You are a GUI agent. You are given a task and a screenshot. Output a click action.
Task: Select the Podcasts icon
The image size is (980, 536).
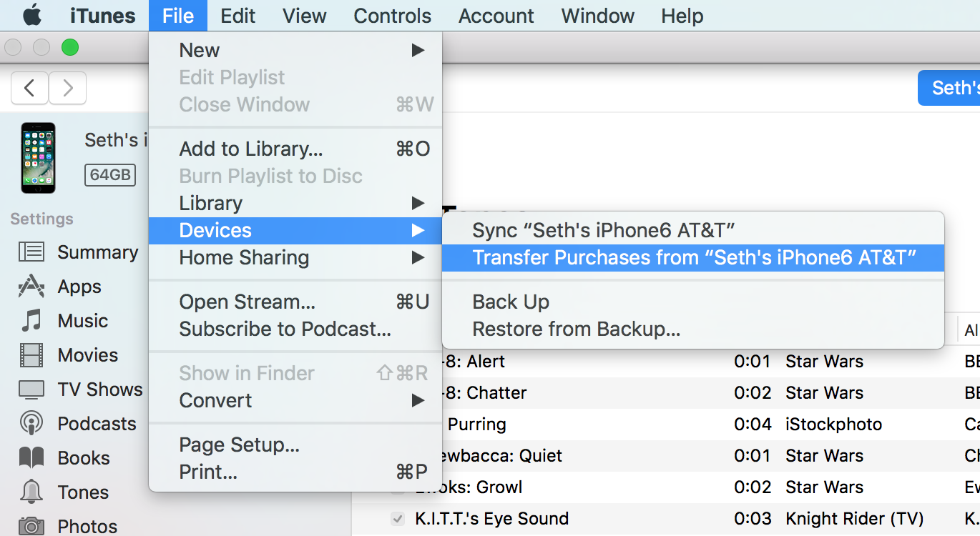[x=31, y=424]
